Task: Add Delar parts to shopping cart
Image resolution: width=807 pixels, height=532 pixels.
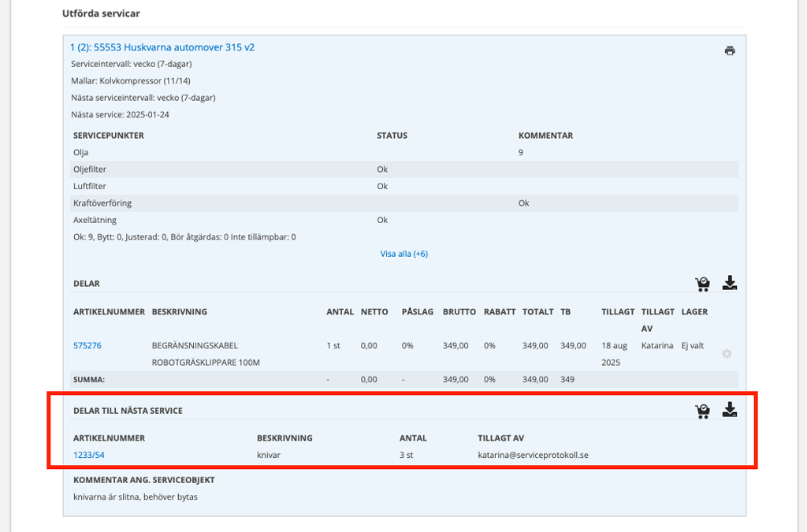Action: (702, 284)
